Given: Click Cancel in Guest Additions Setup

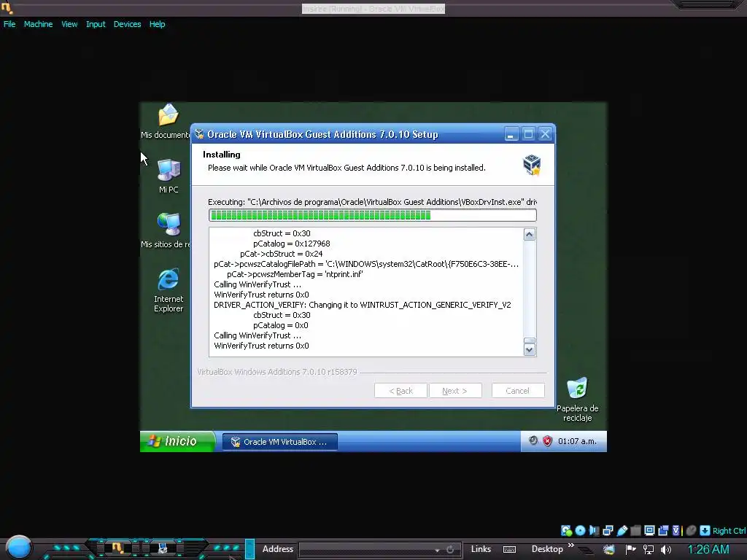Looking at the screenshot, I should pos(518,391).
